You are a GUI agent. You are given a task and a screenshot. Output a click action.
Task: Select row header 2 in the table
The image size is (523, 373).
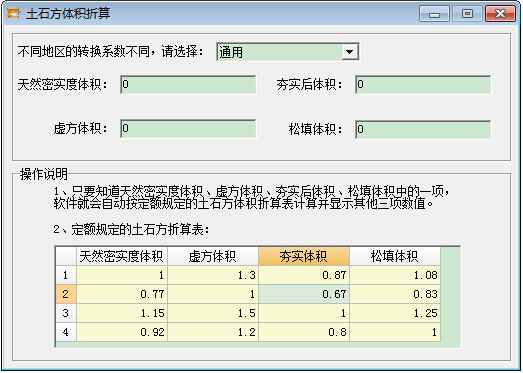tap(66, 294)
